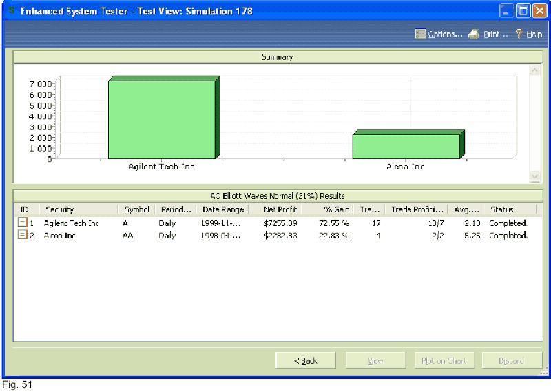Click the Agilent Tech Inc axis label
The height and width of the screenshot is (392, 551).
(x=161, y=167)
